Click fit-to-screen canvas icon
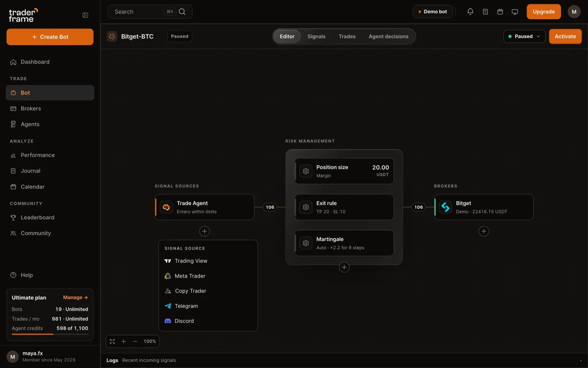Screen dimensions: 588x368 pos(112,341)
